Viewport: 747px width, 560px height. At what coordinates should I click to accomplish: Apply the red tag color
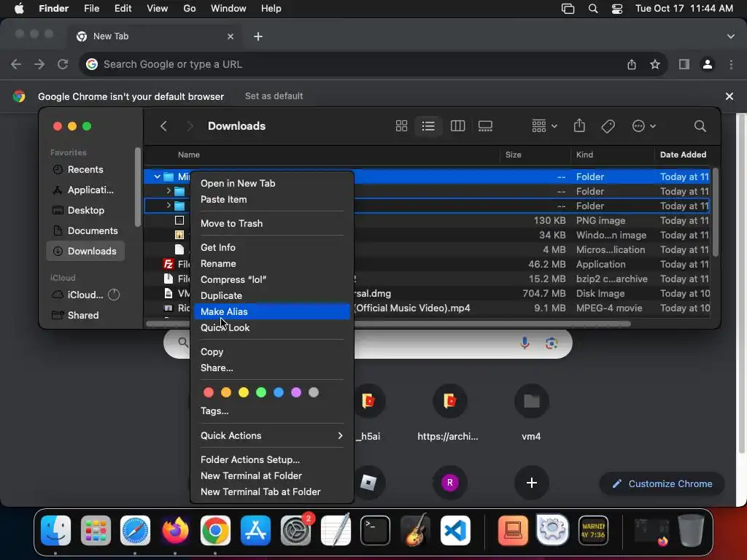click(208, 392)
